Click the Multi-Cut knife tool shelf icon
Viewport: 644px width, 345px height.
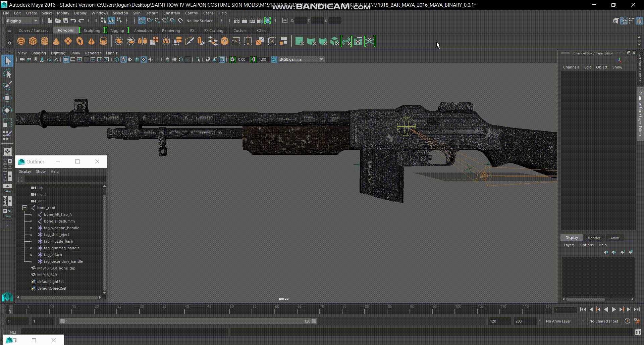[x=190, y=41]
